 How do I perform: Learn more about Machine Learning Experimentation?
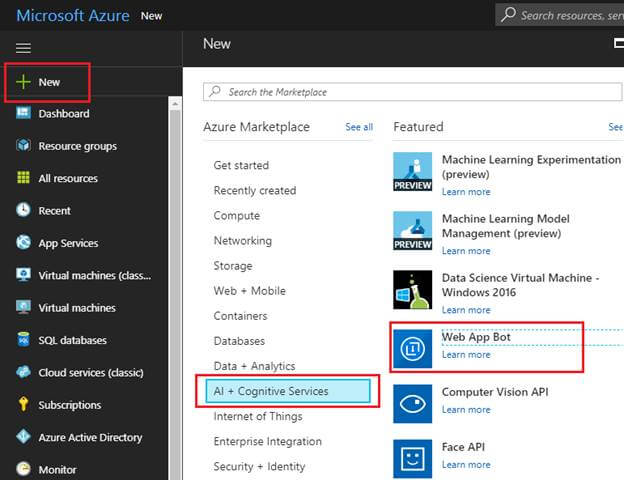coord(466,192)
